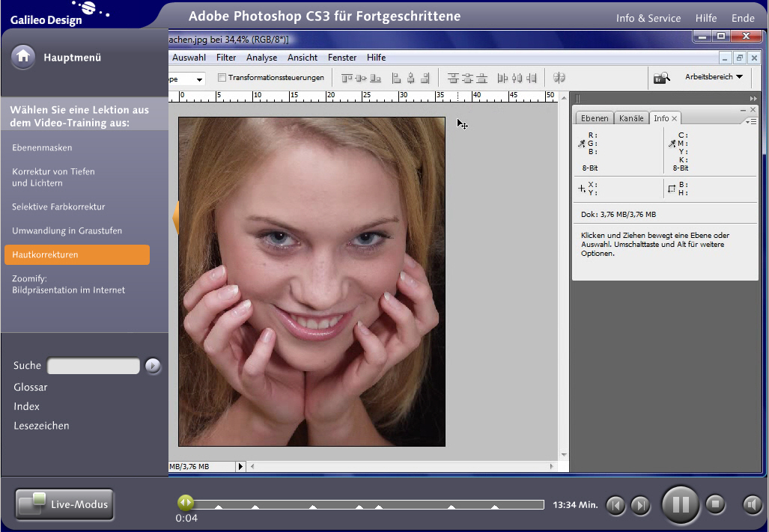Toggle the Live-Modus button
This screenshot has width=769, height=532.
click(64, 504)
